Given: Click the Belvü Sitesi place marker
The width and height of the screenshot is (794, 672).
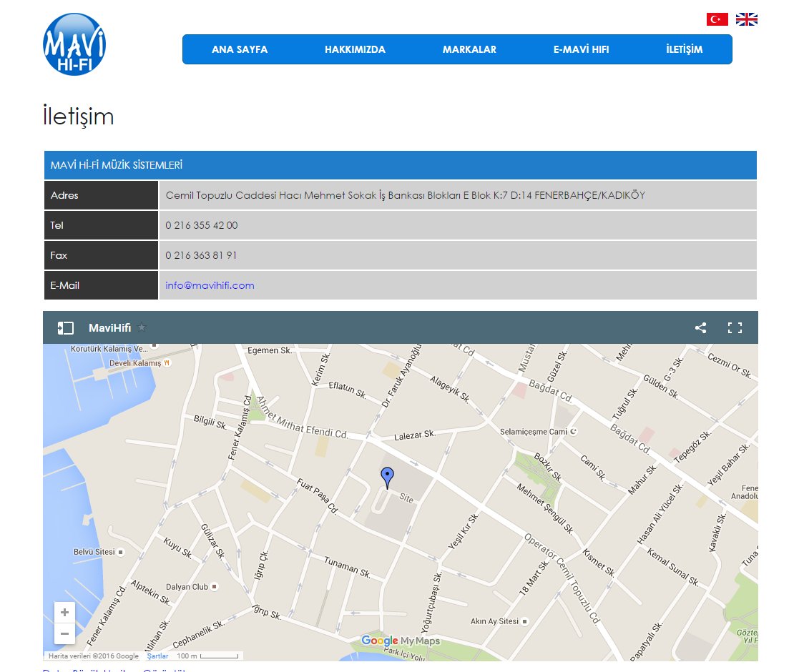Looking at the screenshot, I should point(120,552).
